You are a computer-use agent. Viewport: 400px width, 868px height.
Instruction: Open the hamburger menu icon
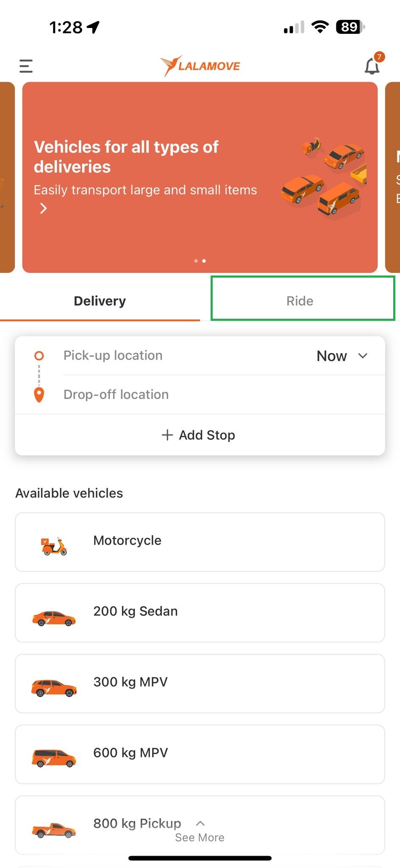point(26,66)
